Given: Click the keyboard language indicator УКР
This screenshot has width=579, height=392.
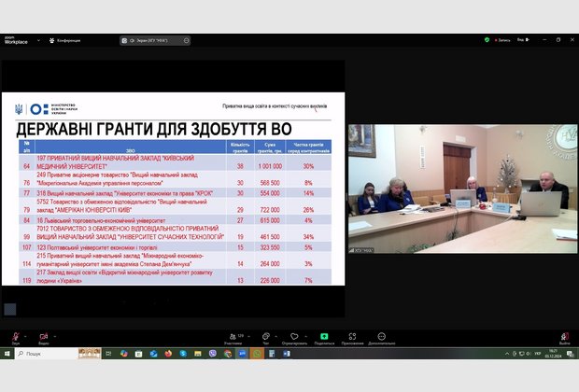Looking at the screenshot, I should (538, 354).
